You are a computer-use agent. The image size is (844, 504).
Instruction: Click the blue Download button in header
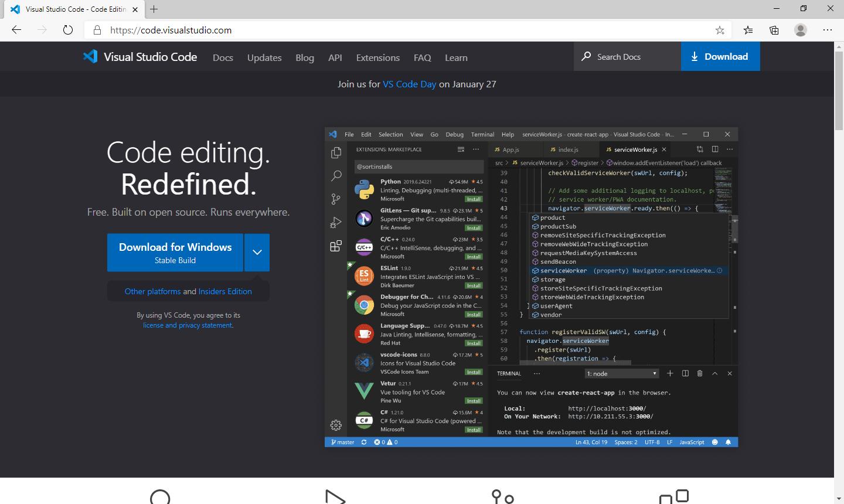click(720, 56)
